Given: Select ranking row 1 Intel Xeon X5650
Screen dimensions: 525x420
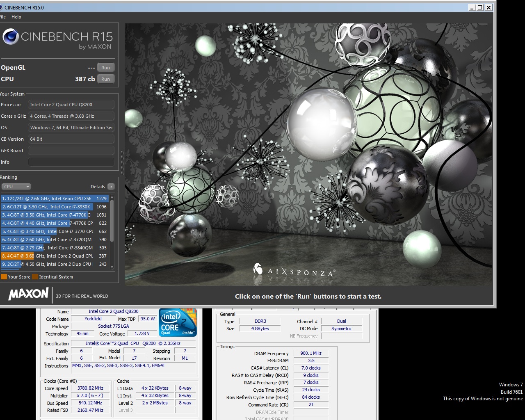Looking at the screenshot, I should coord(55,199).
